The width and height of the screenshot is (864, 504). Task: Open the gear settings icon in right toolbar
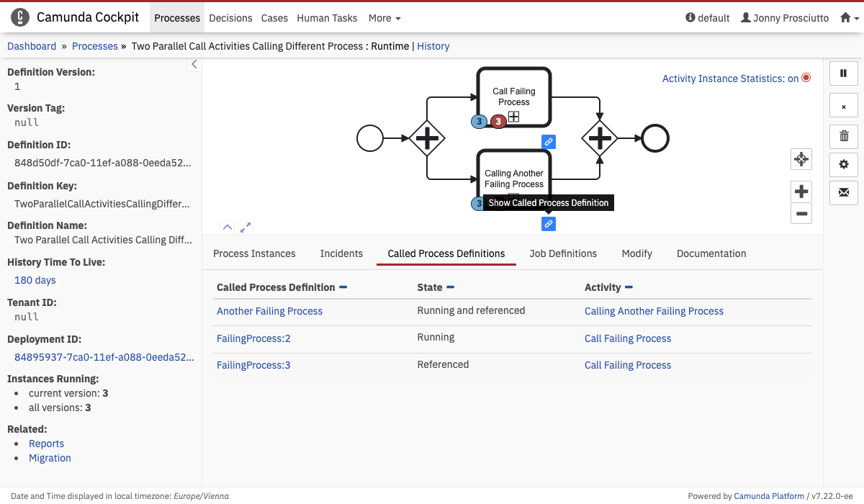pyautogui.click(x=844, y=164)
